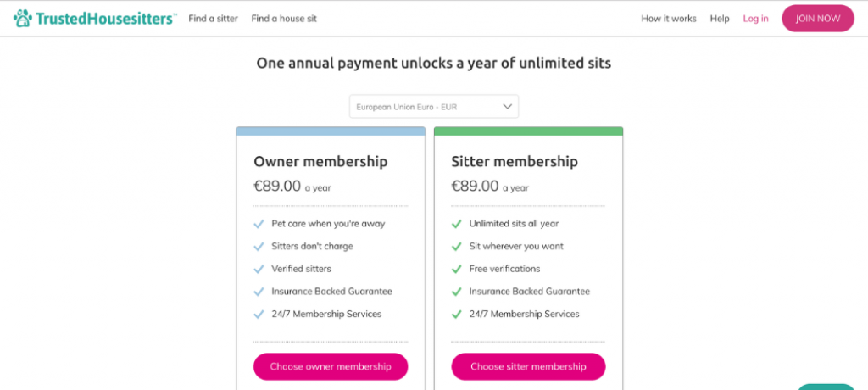Open the Find a sitter menu

click(213, 19)
